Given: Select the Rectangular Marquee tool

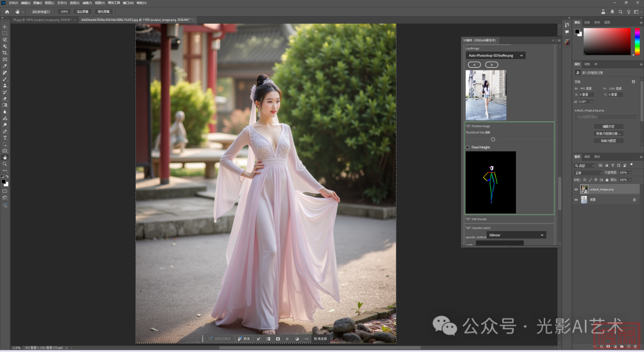Looking at the screenshot, I should (5, 33).
